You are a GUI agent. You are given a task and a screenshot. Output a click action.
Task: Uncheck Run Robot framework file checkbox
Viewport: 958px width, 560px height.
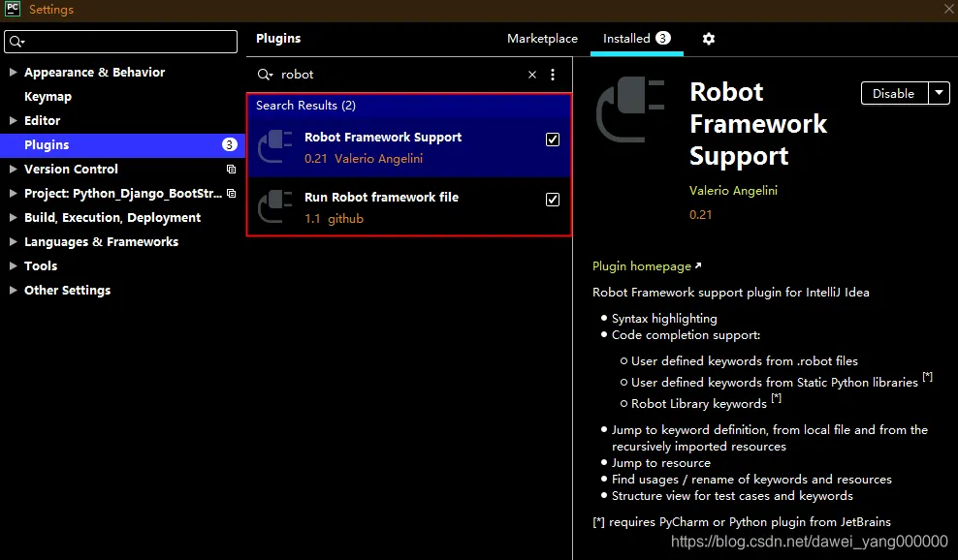pos(553,199)
